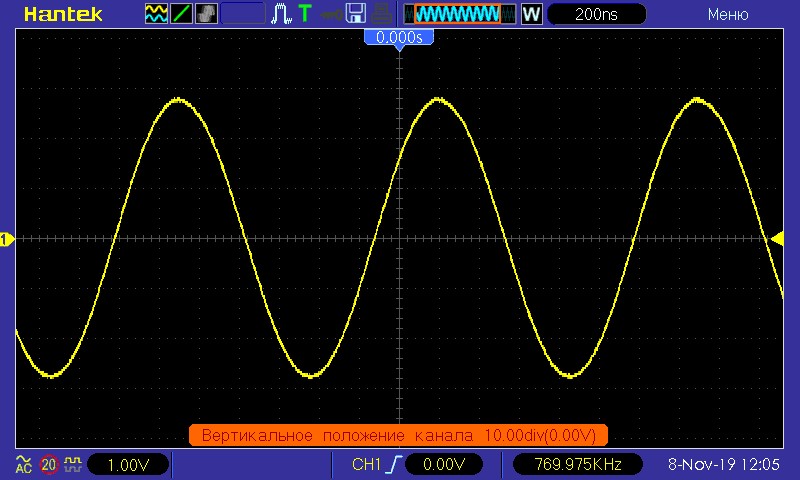Click the yellow square-wave probe icon in status bar
The width and height of the screenshot is (800, 480).
click(73, 464)
